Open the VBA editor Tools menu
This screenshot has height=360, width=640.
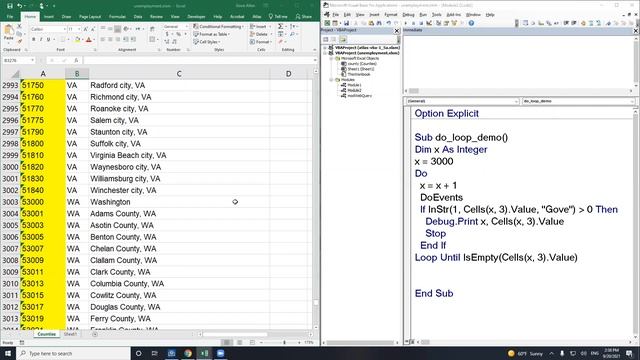[x=437, y=15]
